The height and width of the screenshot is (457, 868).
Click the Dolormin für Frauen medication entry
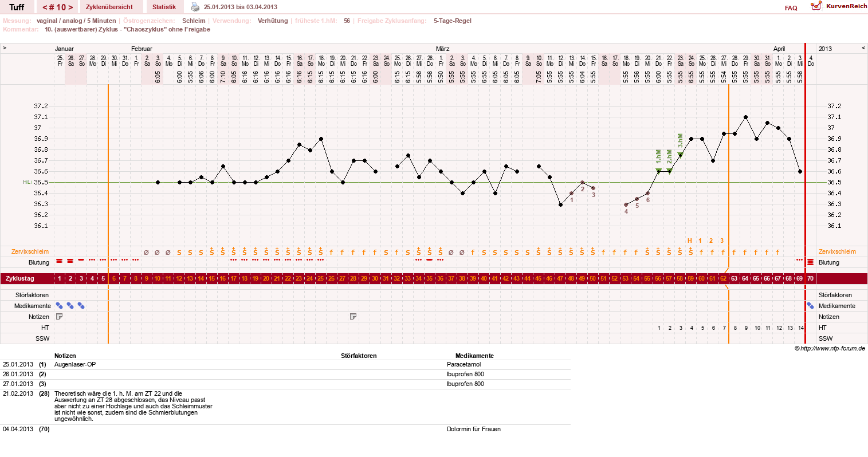[x=474, y=429]
